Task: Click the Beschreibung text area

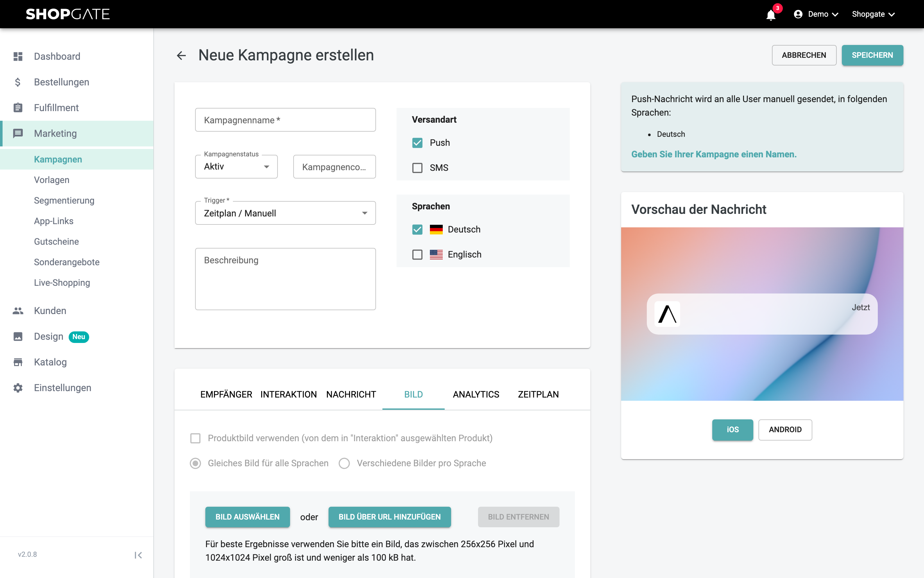Action: tap(285, 279)
